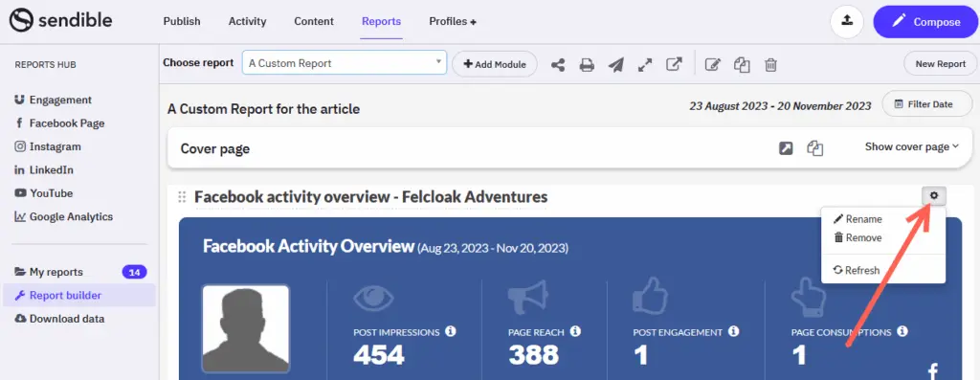Click the Post Impressions info icon
Image resolution: width=980 pixels, height=380 pixels.
click(x=451, y=331)
